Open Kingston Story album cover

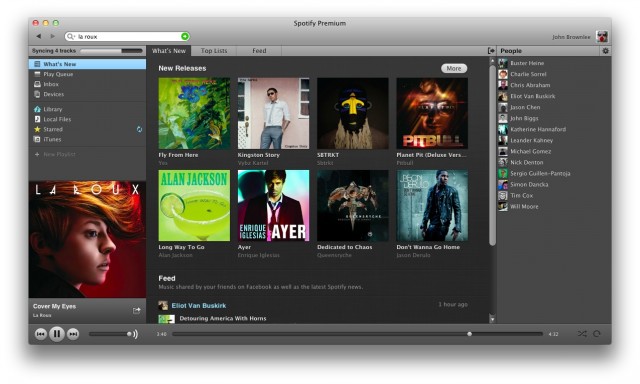273,113
